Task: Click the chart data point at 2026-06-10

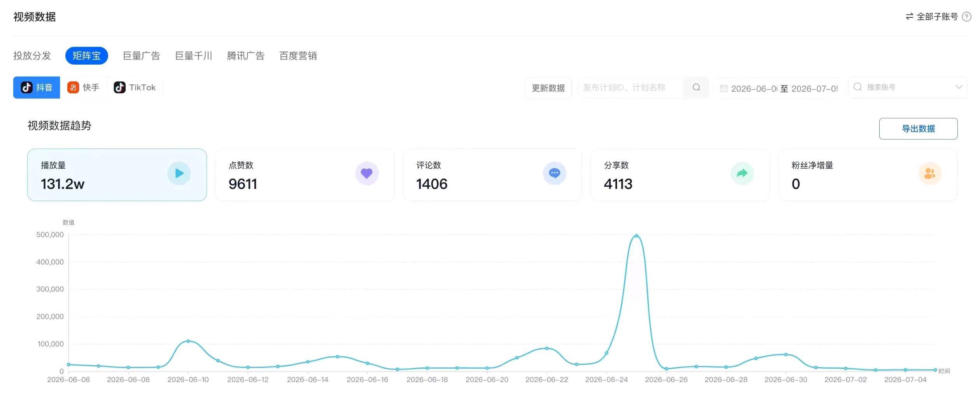Action: [x=188, y=341]
